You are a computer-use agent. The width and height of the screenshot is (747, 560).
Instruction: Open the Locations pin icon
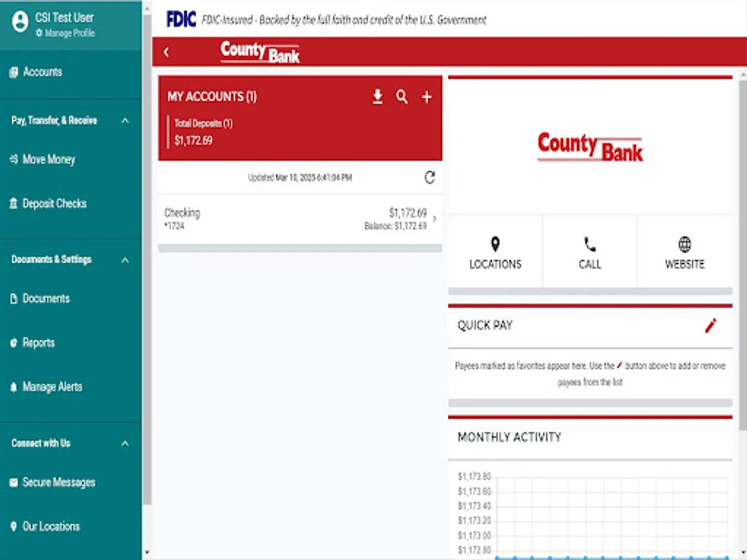coord(495,245)
